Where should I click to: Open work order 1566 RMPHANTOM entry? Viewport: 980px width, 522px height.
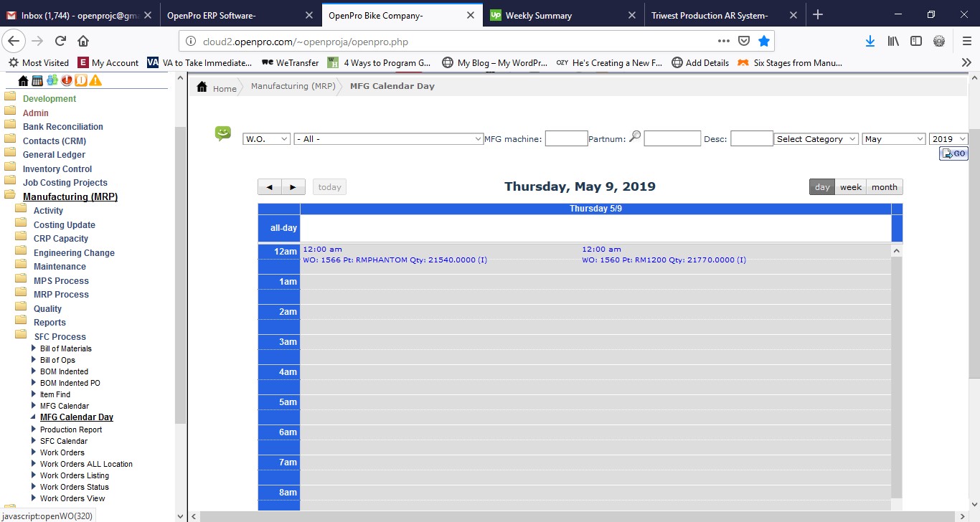point(395,260)
